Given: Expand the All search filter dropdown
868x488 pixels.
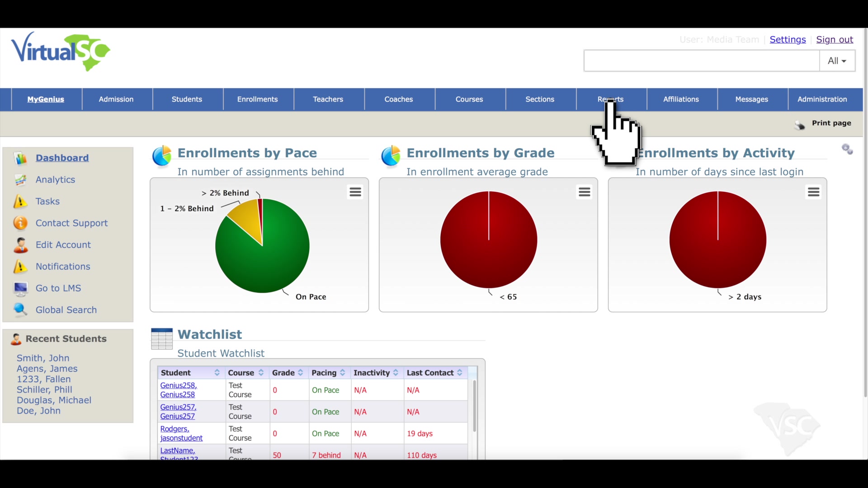Looking at the screenshot, I should click(x=837, y=61).
